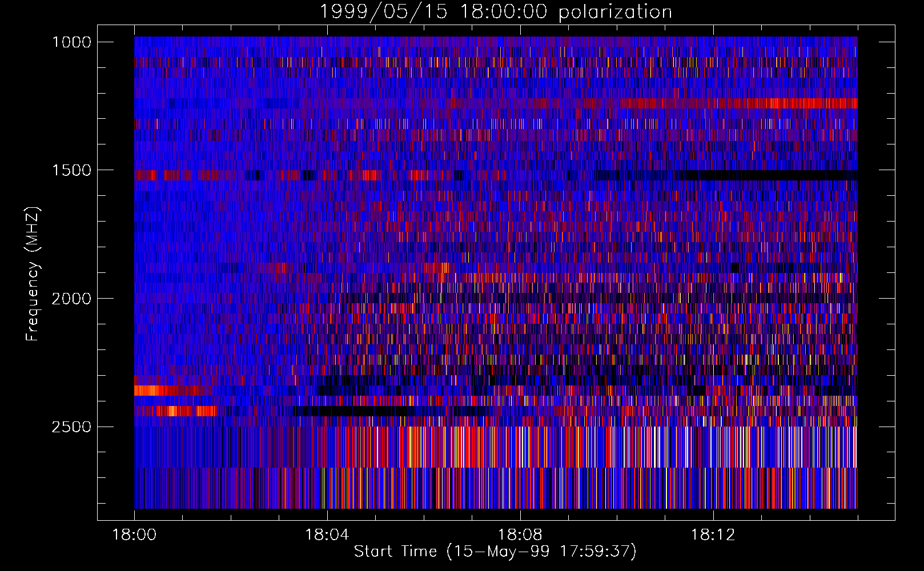Select the 'Frequency (MHZ)' y-axis label

(x=33, y=274)
